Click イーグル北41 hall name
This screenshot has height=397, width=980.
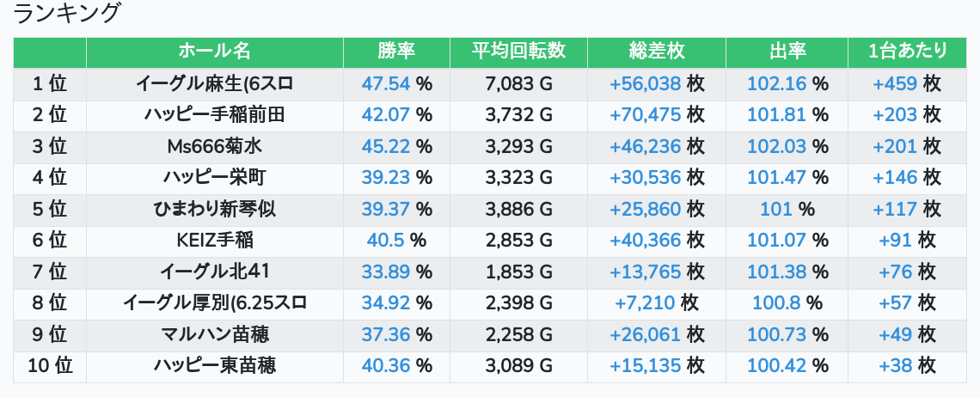coord(214,272)
